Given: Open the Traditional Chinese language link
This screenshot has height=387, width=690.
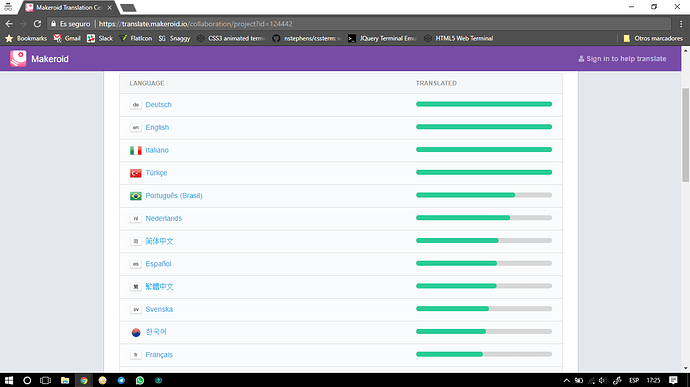Looking at the screenshot, I should [159, 287].
